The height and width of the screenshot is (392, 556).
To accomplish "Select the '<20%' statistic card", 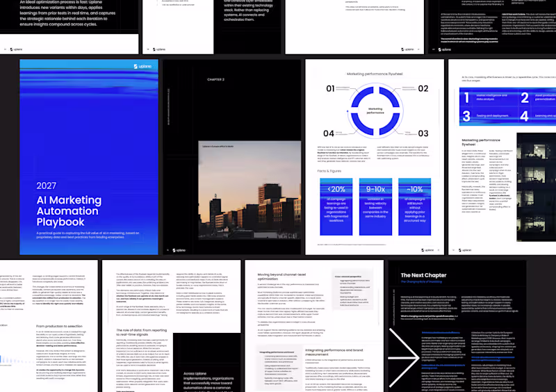I will click(336, 207).
